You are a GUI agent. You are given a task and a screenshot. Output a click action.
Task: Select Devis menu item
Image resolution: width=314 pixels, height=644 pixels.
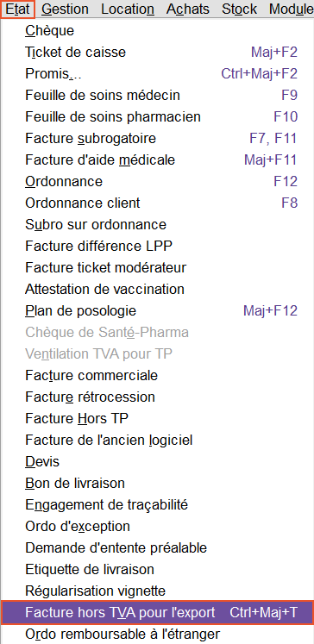(157, 461)
